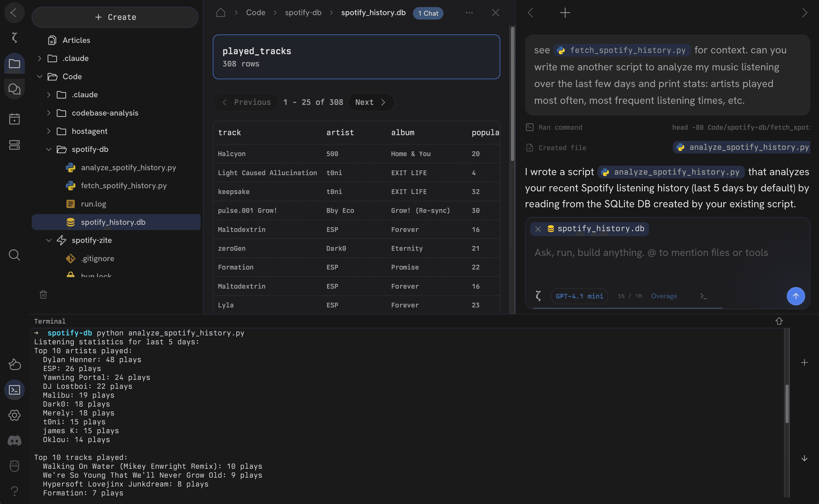Collapse the spotify-db folder
Viewport: 819px width, 504px height.
pyautogui.click(x=49, y=149)
